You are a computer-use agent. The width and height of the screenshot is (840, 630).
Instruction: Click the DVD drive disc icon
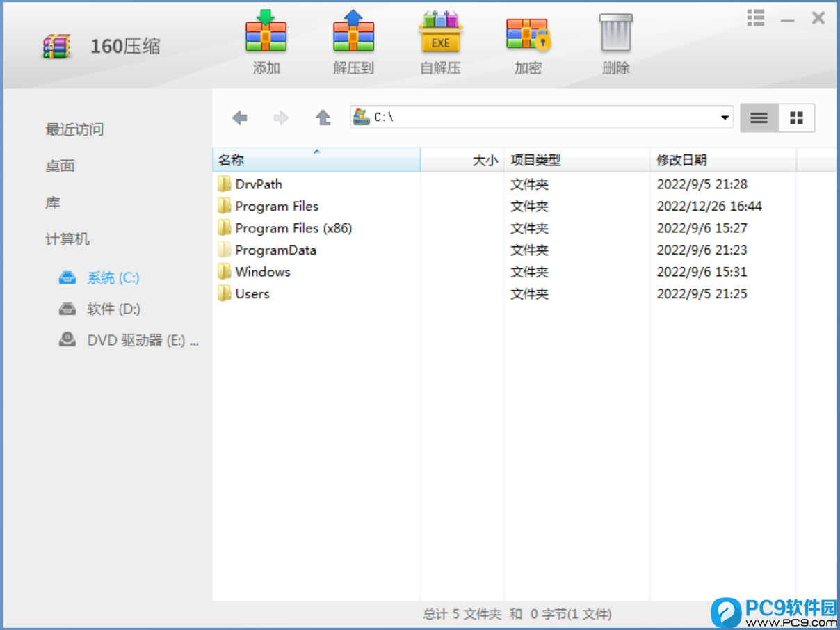click(67, 339)
